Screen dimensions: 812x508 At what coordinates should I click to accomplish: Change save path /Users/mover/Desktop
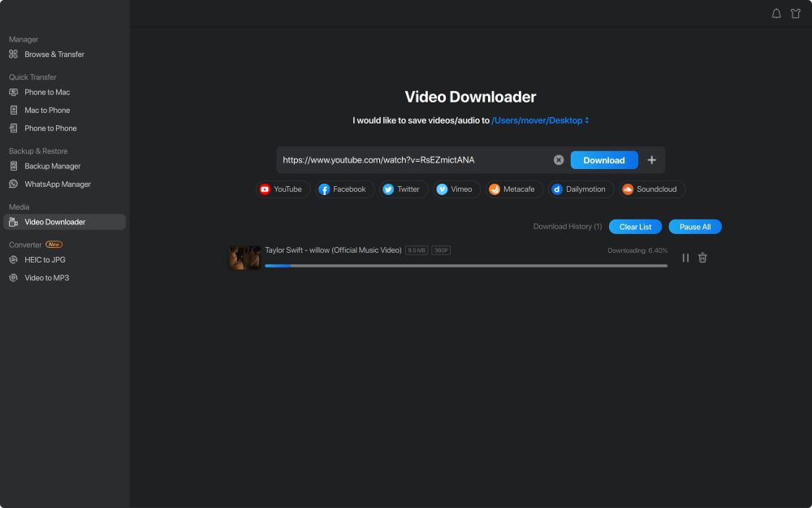(x=537, y=120)
